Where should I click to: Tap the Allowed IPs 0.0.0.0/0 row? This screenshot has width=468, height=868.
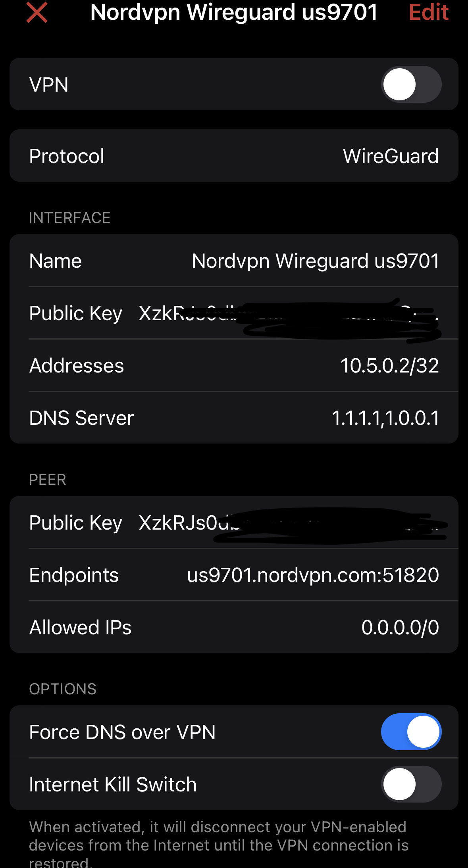click(234, 628)
